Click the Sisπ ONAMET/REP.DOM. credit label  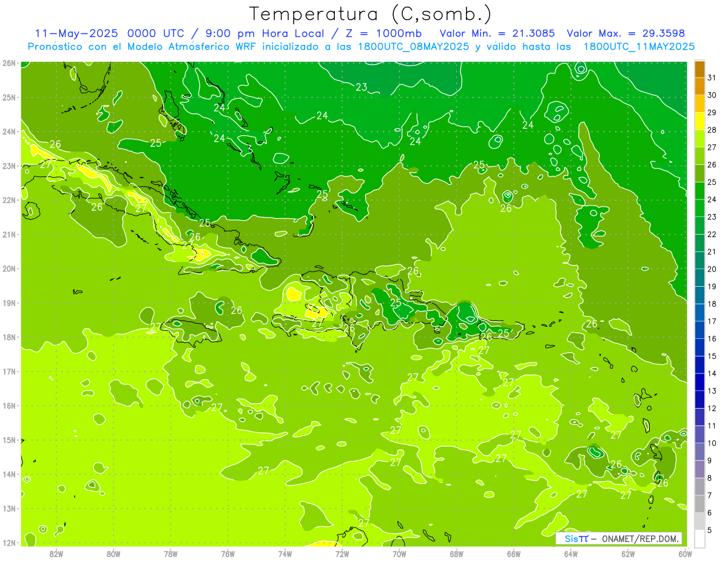click(x=619, y=538)
